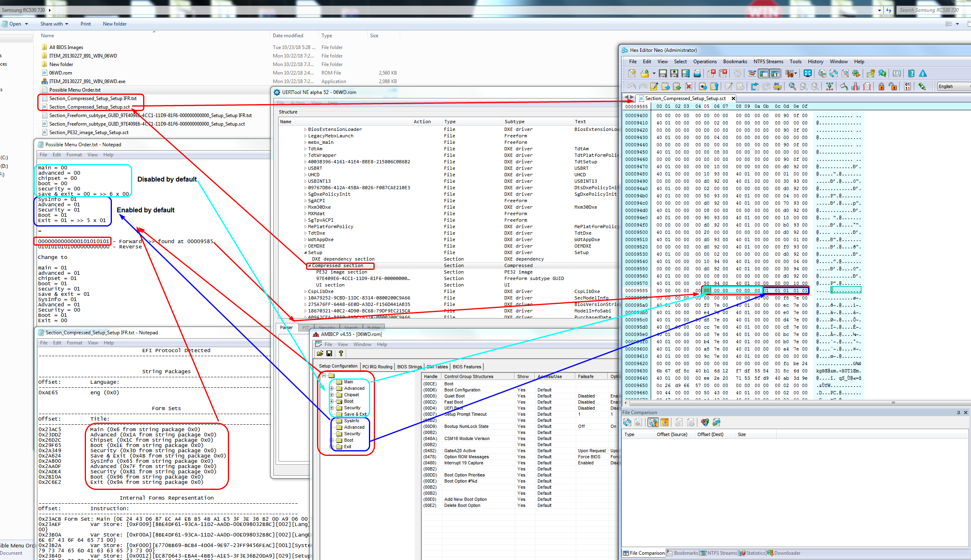Screen dimensions: 971x560
Task: Click orange locked padlock icon in Hex Editor
Action: (x=881, y=86)
